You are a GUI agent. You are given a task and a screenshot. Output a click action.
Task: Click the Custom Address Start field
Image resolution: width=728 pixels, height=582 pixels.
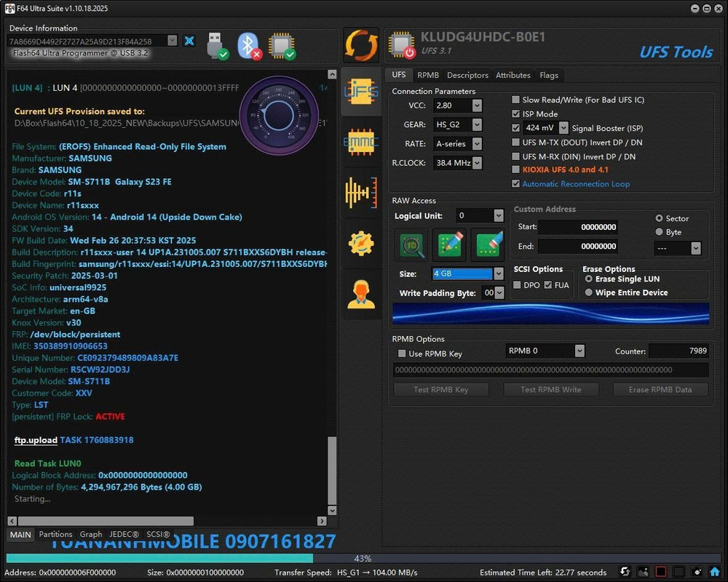(577, 227)
